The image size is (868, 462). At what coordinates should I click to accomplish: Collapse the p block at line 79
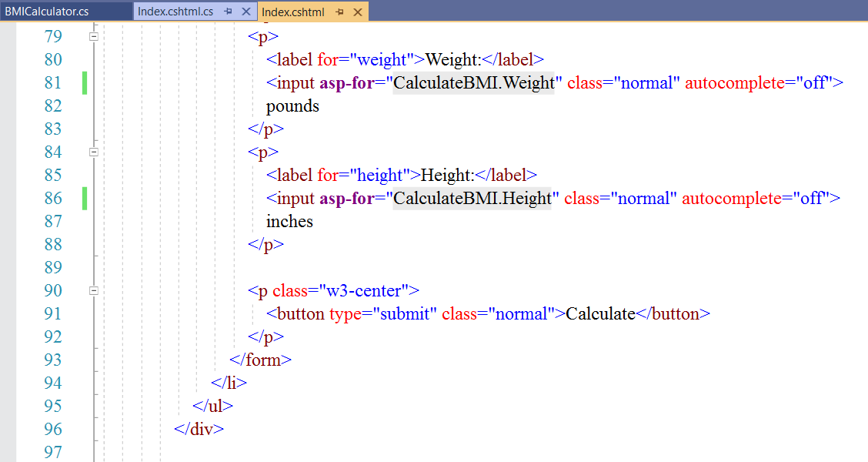[94, 36]
